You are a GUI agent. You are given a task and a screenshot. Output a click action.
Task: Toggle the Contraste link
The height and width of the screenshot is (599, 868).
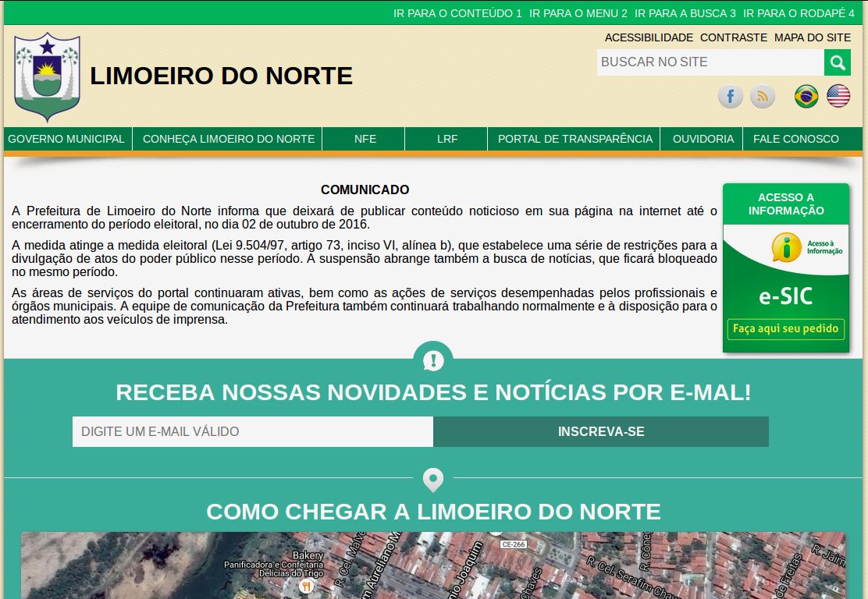coord(733,37)
